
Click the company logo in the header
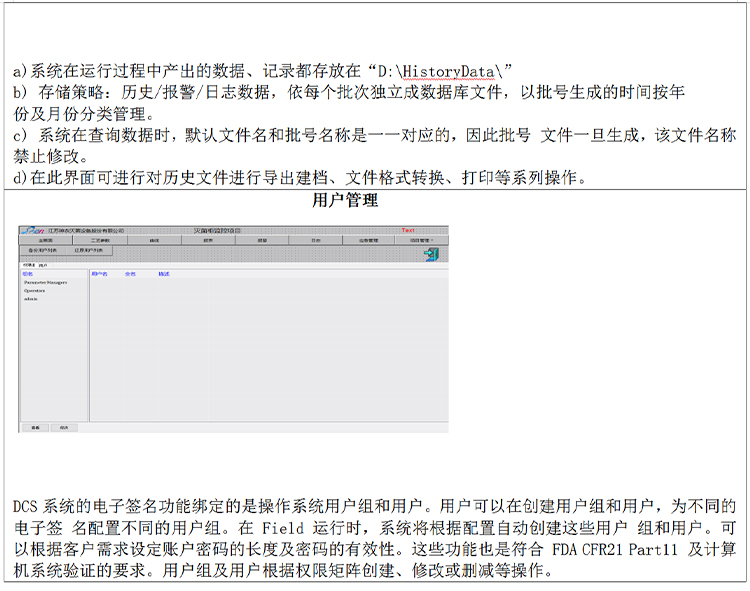click(33, 230)
